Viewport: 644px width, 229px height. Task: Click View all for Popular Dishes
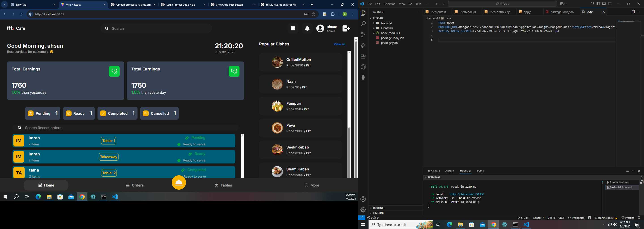339,44
